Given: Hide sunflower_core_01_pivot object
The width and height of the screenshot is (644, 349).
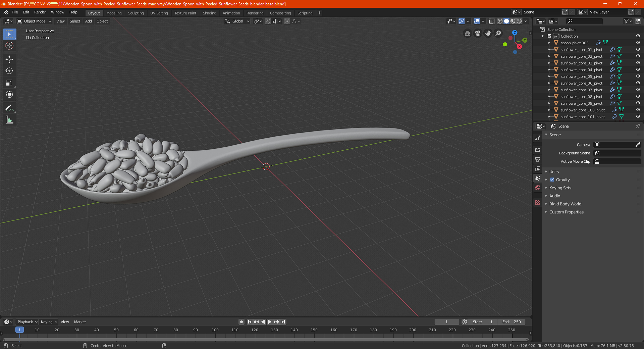Looking at the screenshot, I should [638, 50].
